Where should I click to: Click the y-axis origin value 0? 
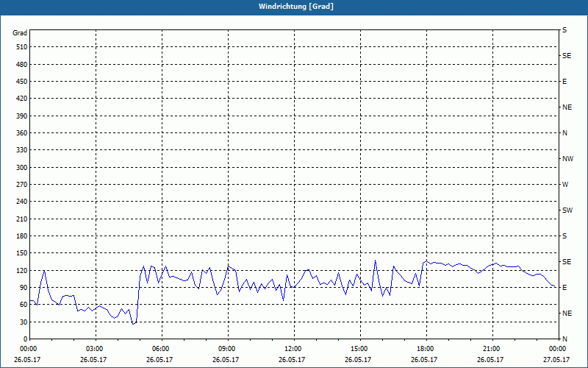(x=26, y=339)
